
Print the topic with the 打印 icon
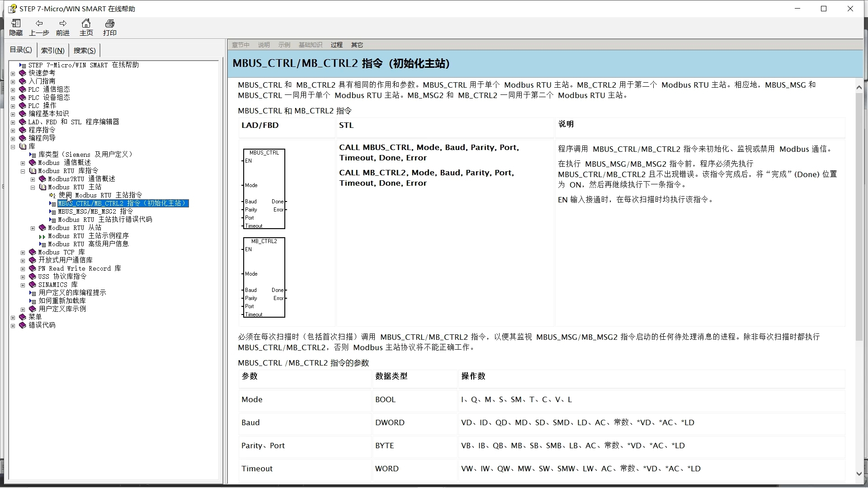click(x=109, y=23)
